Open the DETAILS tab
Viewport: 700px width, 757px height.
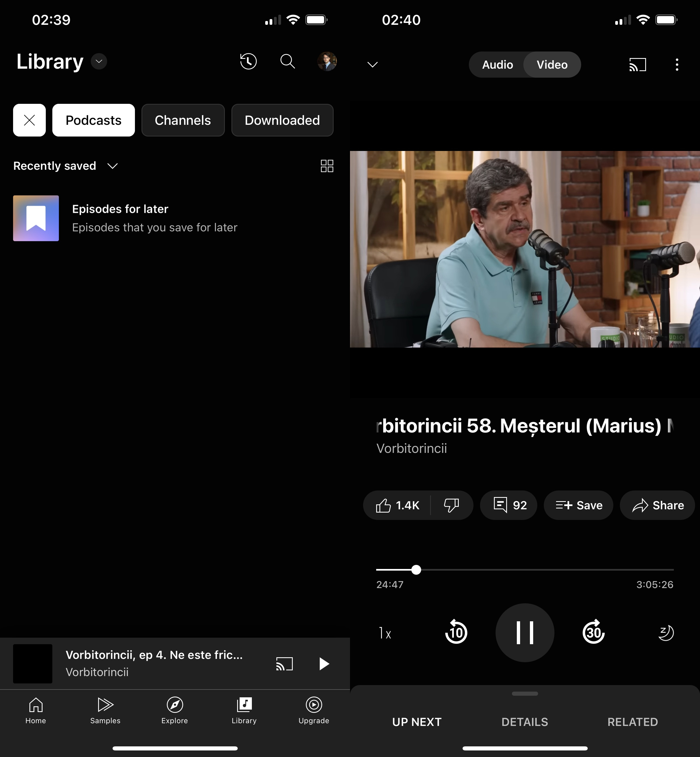[x=525, y=722]
